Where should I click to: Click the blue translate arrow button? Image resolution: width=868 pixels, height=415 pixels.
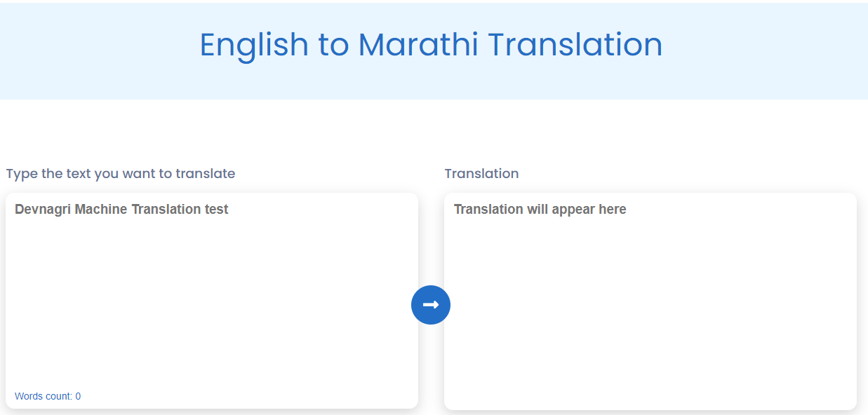(x=430, y=305)
